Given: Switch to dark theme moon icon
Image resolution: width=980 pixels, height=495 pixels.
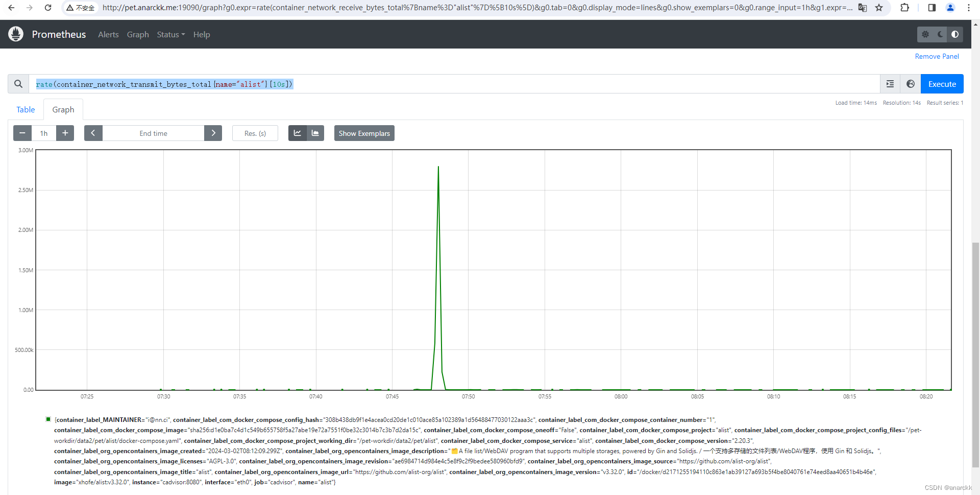Looking at the screenshot, I should pyautogui.click(x=940, y=34).
